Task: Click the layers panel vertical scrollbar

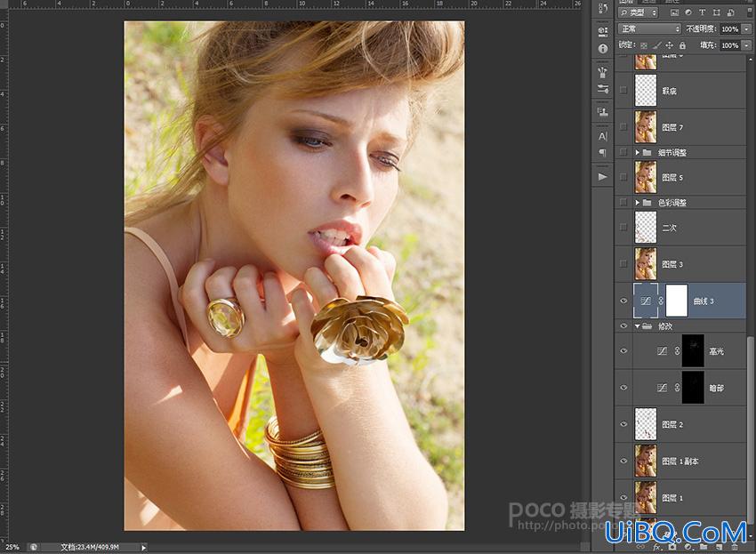Action: pos(750,430)
